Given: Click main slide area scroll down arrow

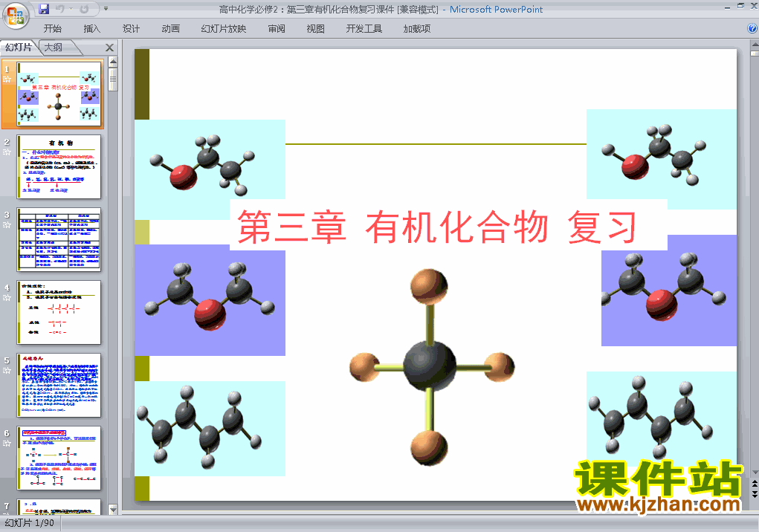Looking at the screenshot, I should (x=755, y=472).
